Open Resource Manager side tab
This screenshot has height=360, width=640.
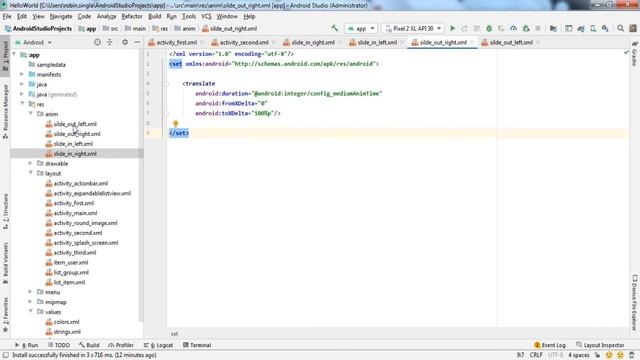5,111
